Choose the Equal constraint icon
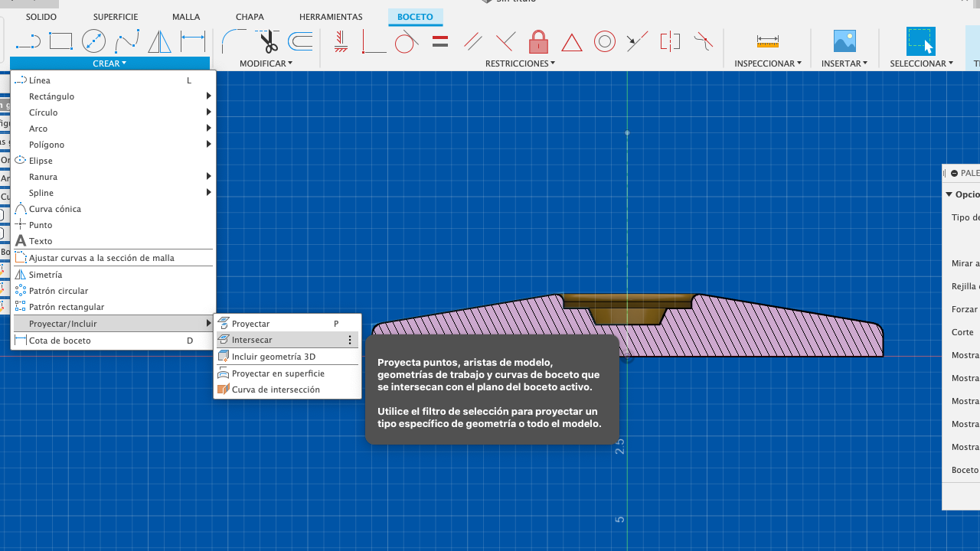 coord(440,41)
